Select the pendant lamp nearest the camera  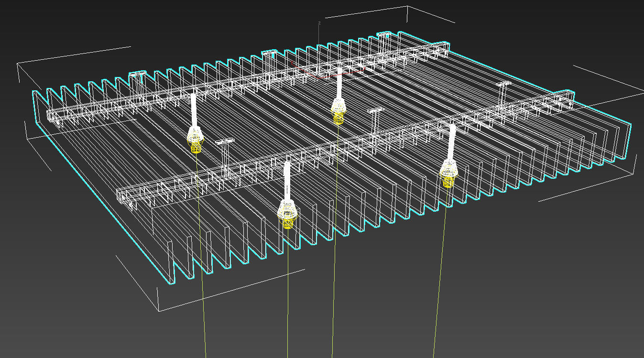coord(287,195)
